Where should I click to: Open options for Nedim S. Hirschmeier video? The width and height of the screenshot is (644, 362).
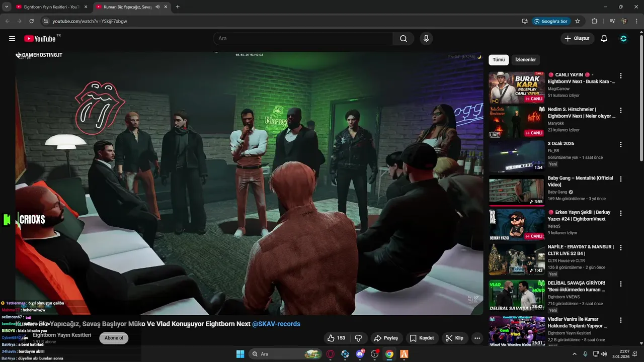(x=621, y=110)
